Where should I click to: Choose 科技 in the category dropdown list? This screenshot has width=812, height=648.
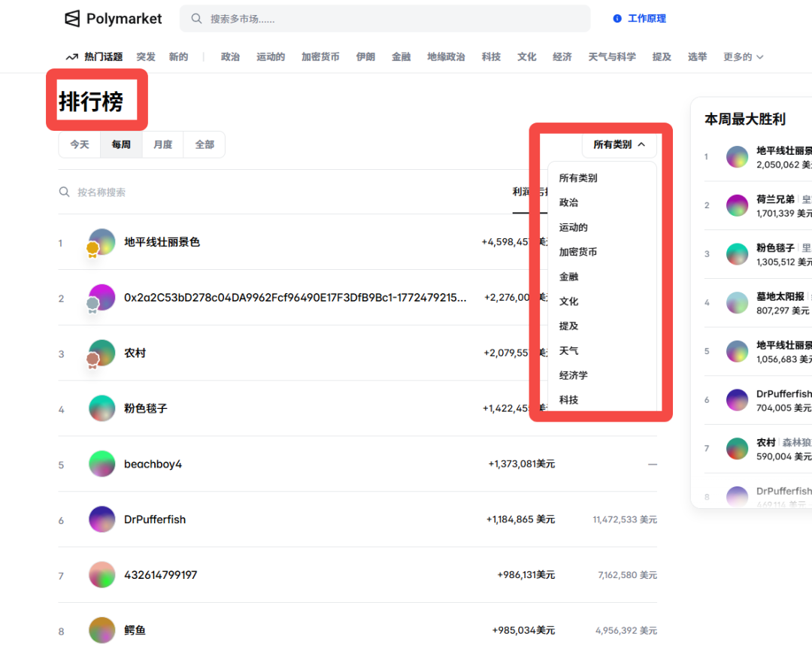[568, 400]
